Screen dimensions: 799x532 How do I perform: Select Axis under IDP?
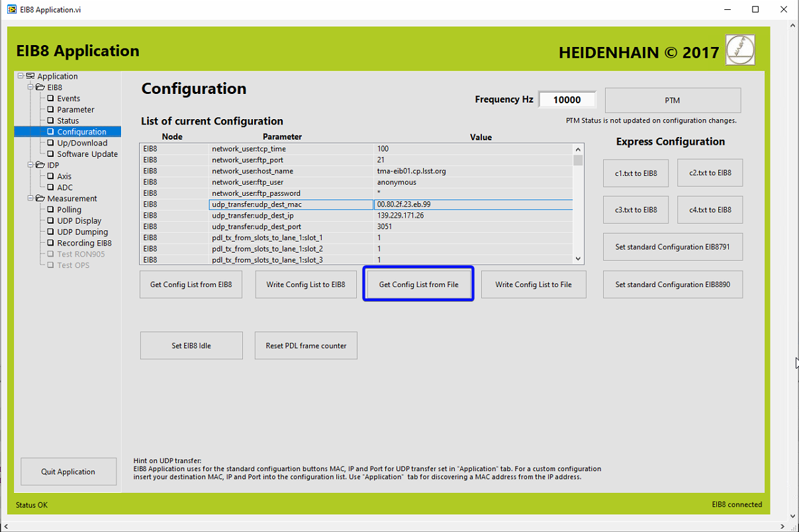[x=64, y=177]
